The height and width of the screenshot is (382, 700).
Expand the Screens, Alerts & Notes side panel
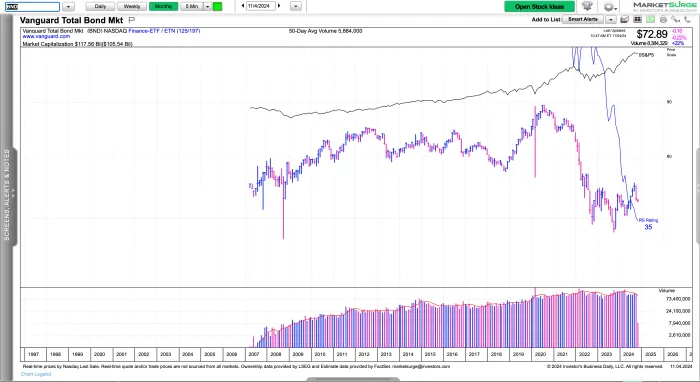coord(8,195)
